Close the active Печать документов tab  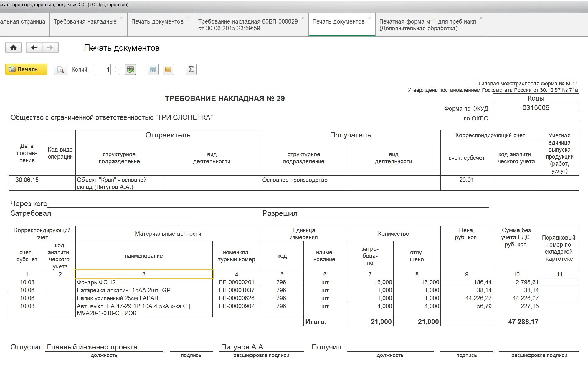pos(369,18)
